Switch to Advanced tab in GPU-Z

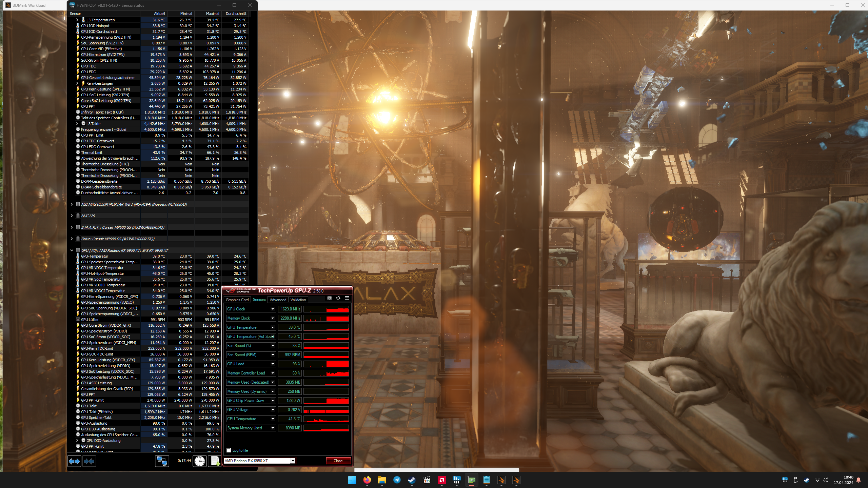pyautogui.click(x=278, y=300)
